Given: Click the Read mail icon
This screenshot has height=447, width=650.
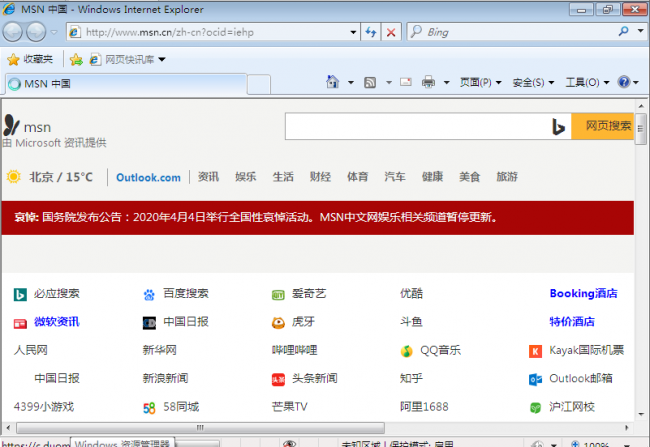Looking at the screenshot, I should [x=406, y=82].
